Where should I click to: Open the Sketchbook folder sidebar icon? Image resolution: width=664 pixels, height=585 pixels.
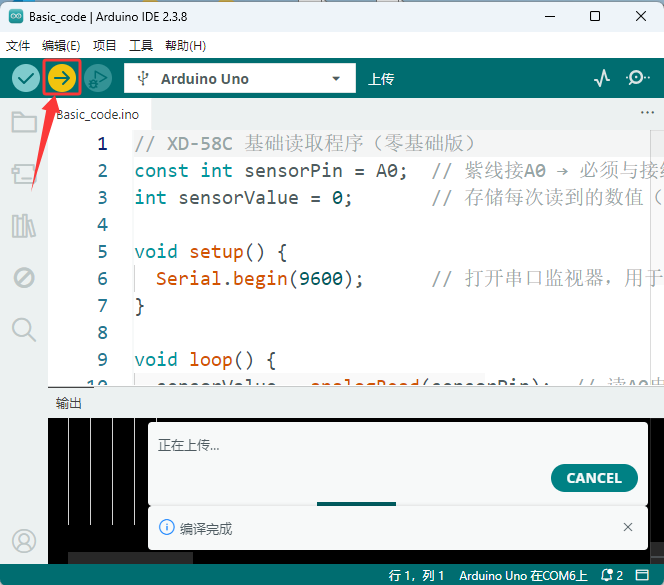(24, 122)
